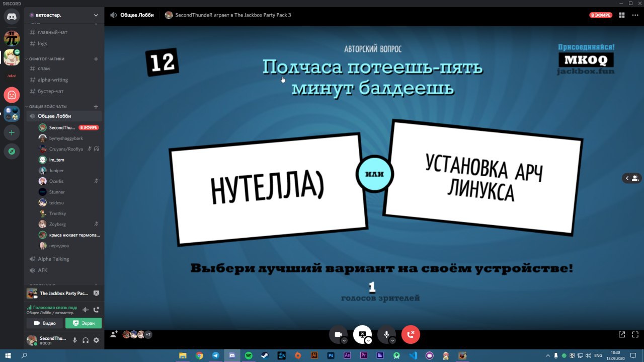Collapse ОБЩИЕ ВОЙС ЧАТЫ category
Viewport: 644px width, 362px height.
pyautogui.click(x=46, y=107)
